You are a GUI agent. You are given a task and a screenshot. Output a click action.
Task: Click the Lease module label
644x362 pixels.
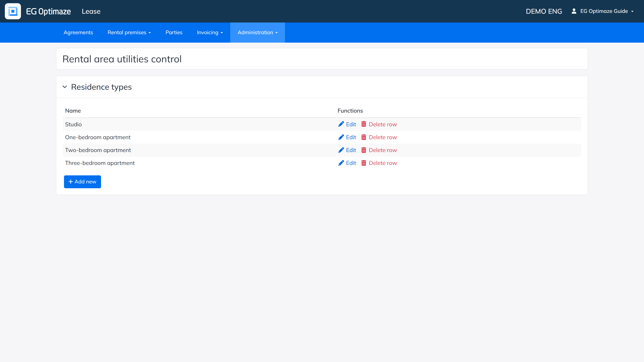(x=91, y=11)
